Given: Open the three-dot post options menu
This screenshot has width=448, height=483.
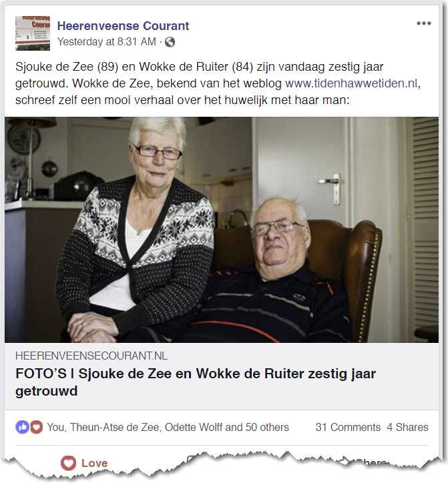Looking at the screenshot, I should coord(424,23).
